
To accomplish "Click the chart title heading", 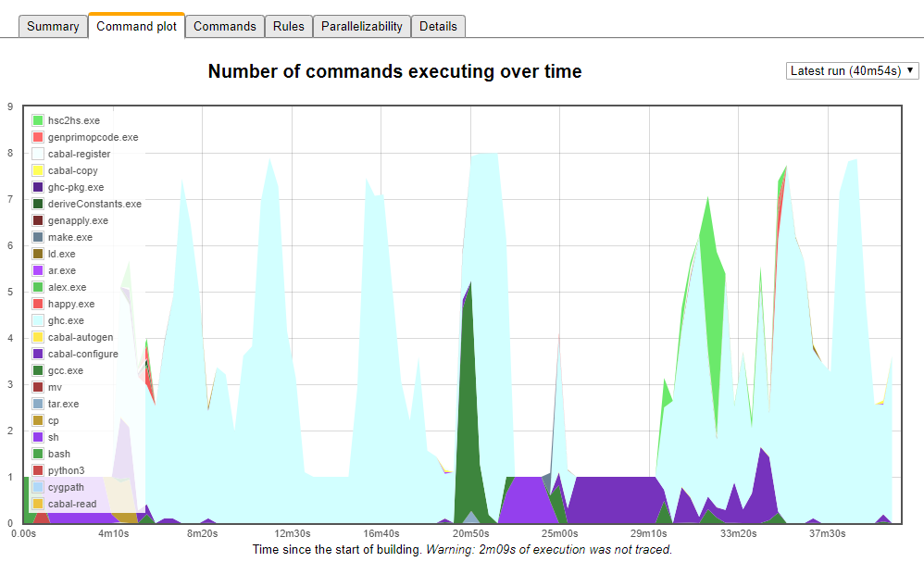I will click(x=394, y=71).
